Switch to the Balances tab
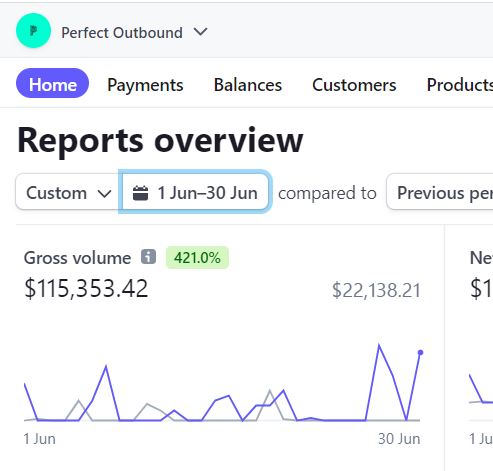The image size is (493, 471). [248, 85]
